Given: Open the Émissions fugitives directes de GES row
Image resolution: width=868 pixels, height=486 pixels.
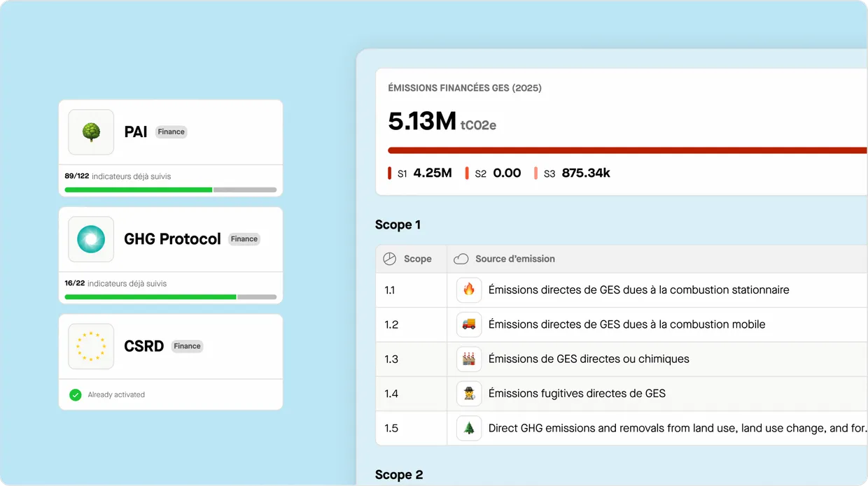Looking at the screenshot, I should point(577,394).
